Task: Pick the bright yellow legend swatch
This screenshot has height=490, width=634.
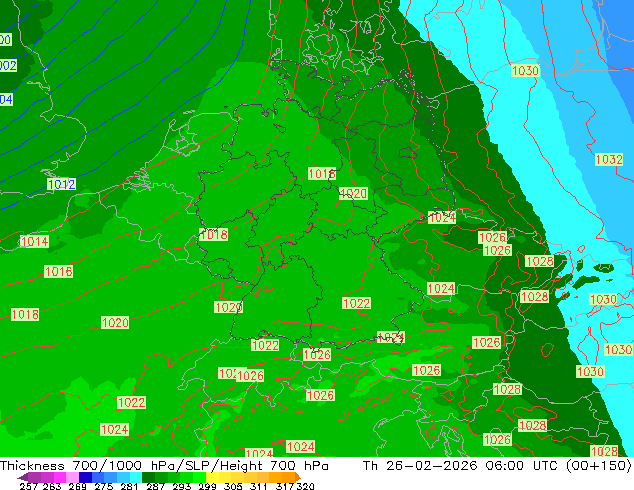Action: tap(213, 477)
